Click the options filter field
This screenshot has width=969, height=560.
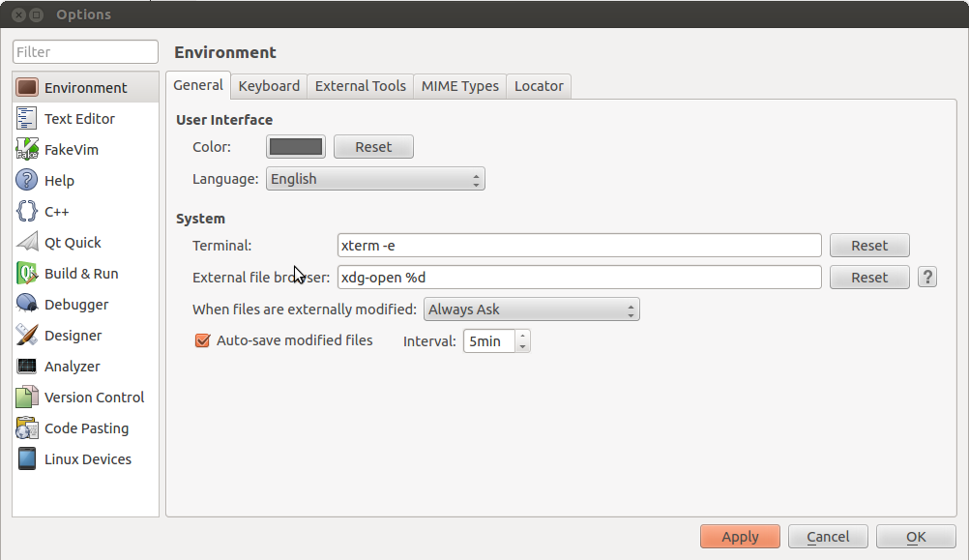click(x=84, y=51)
